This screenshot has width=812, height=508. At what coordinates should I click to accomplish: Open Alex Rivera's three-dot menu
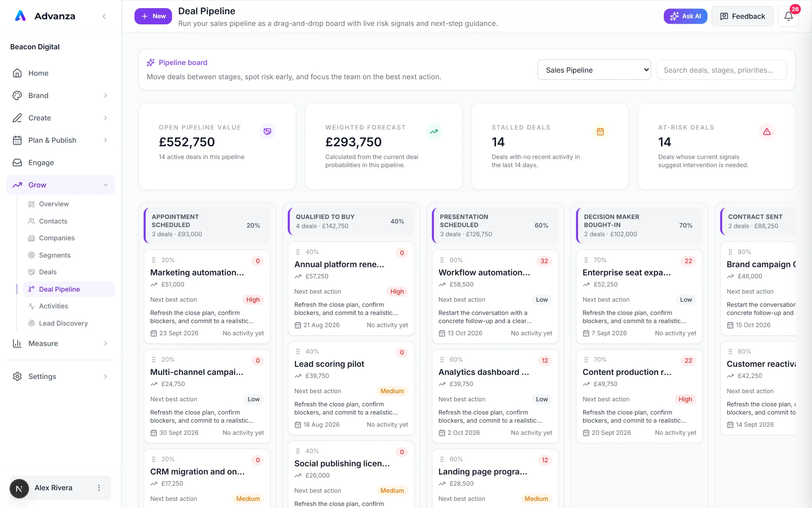point(99,488)
